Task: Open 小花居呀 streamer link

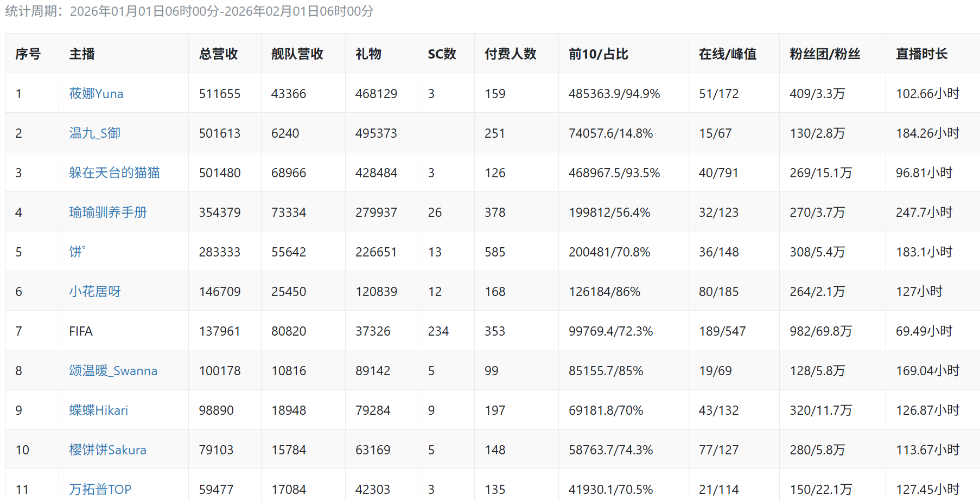Action: (x=94, y=292)
